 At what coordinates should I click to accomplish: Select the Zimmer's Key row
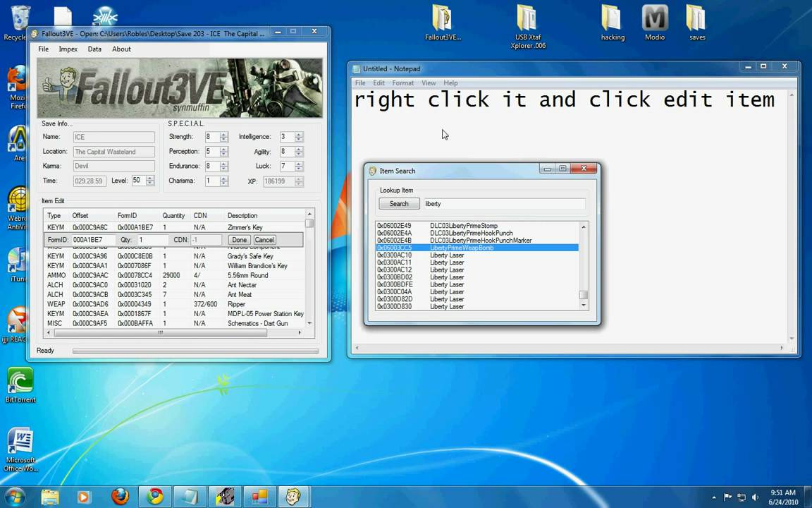tap(175, 228)
